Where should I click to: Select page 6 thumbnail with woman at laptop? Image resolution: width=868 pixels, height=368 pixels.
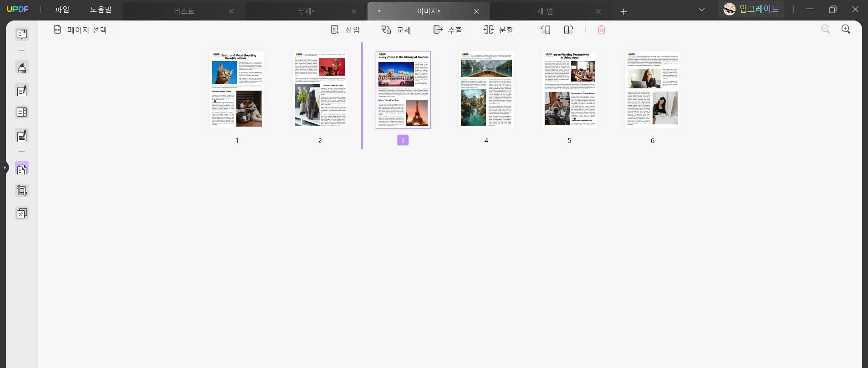coord(653,90)
